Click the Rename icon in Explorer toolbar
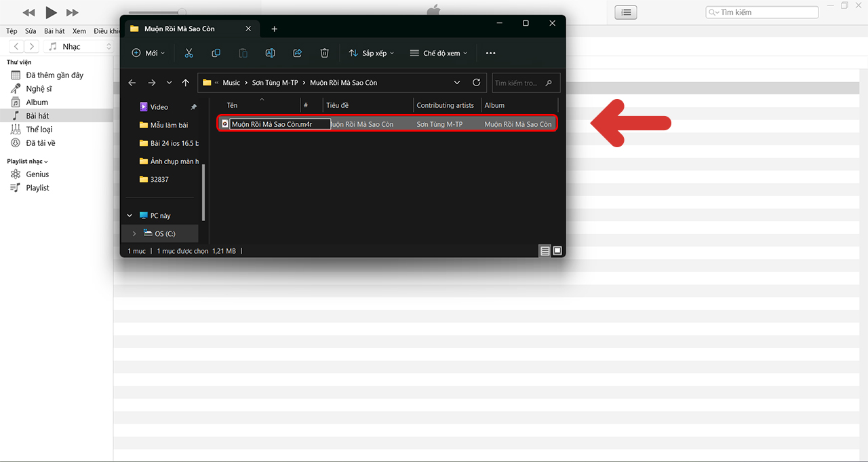The width and height of the screenshot is (868, 462). pos(270,53)
